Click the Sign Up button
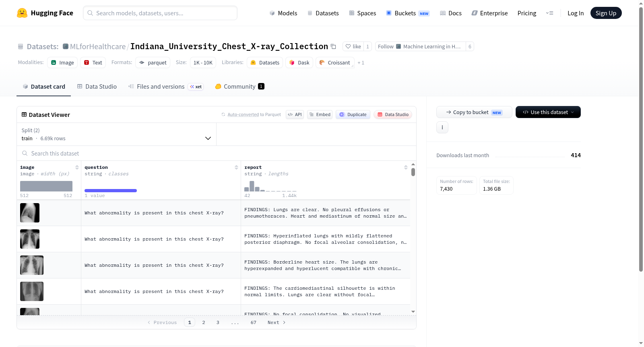This screenshot has height=347, width=644. [x=606, y=13]
